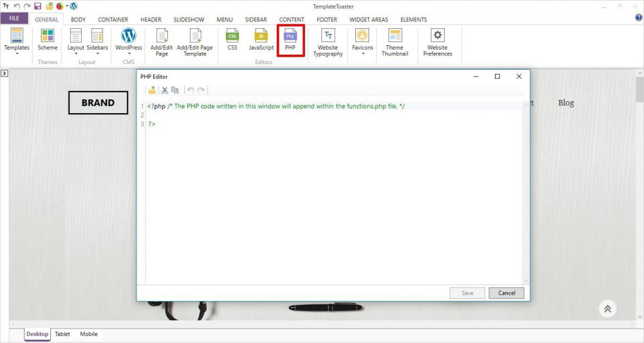
Task: Click the Blog menu link in preview
Action: click(565, 103)
